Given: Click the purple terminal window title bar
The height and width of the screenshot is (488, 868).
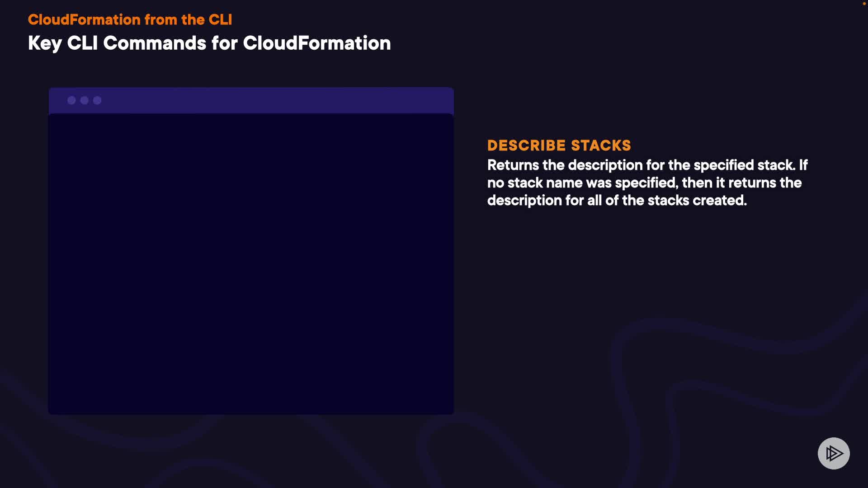Looking at the screenshot, I should coord(271,100).
